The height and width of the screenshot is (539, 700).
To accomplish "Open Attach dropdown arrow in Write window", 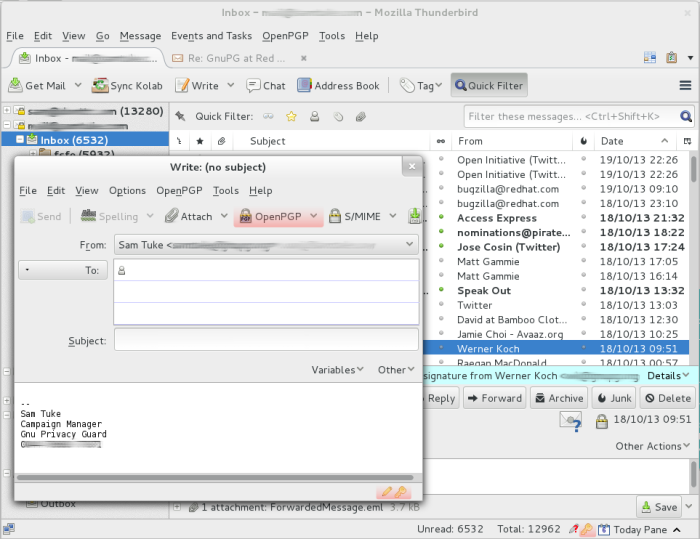I will (x=224, y=216).
